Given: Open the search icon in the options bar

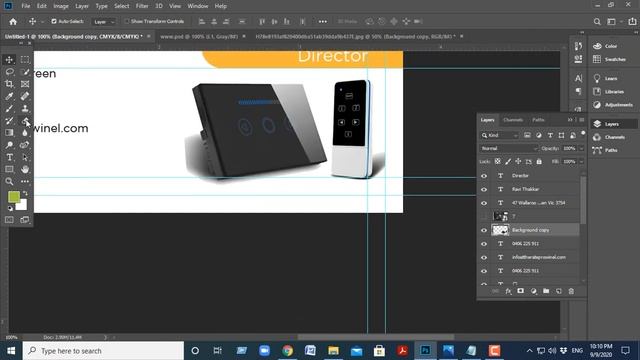Looking at the screenshot, I should pyautogui.click(x=597, y=22).
